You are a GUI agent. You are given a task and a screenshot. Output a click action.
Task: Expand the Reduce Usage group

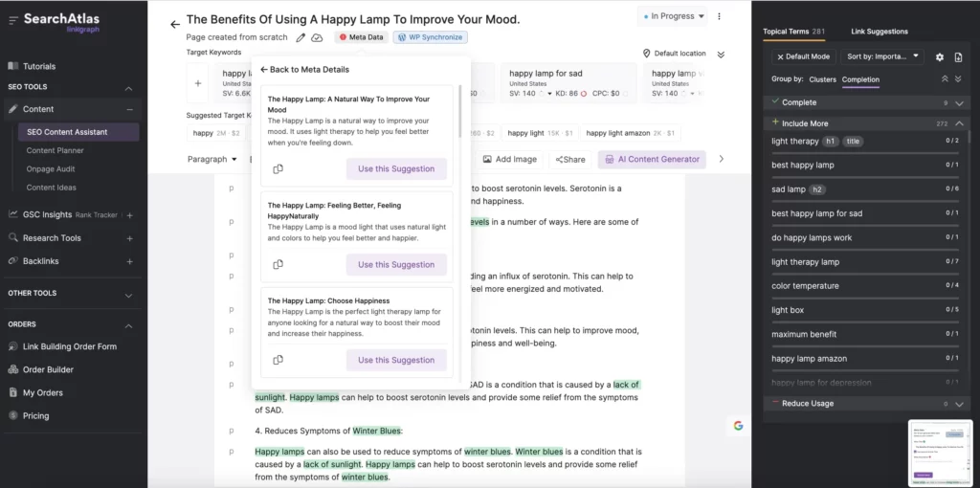tap(959, 404)
